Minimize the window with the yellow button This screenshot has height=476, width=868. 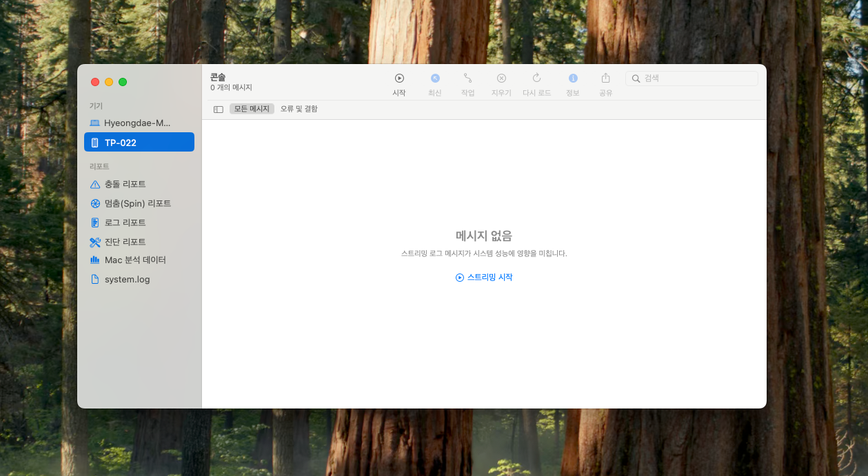(x=109, y=82)
